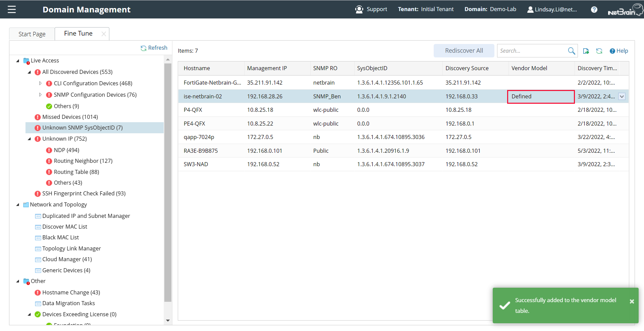The width and height of the screenshot is (644, 331).
Task: Click the help question-mark icon in the header
Action: tap(594, 9)
